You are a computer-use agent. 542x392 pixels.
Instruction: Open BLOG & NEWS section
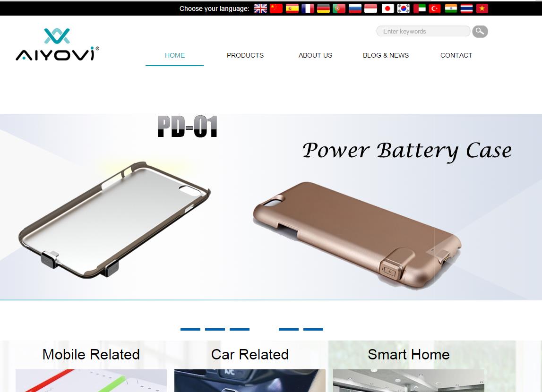tap(386, 55)
